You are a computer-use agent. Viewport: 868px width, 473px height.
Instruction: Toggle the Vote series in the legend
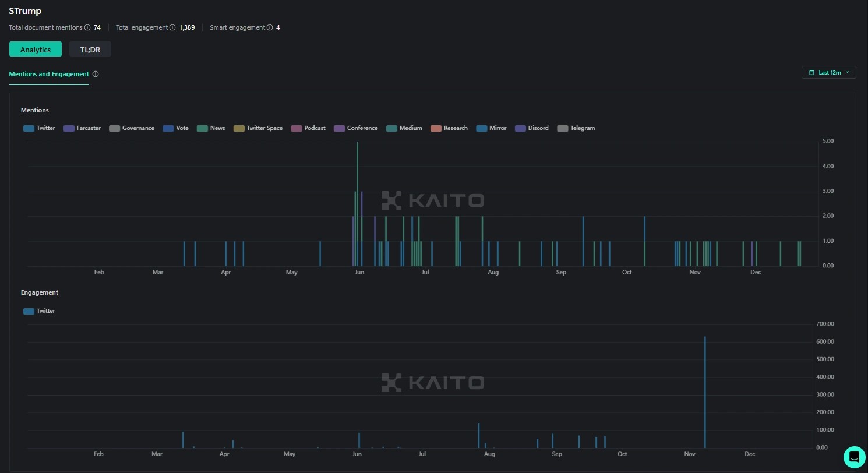point(176,128)
